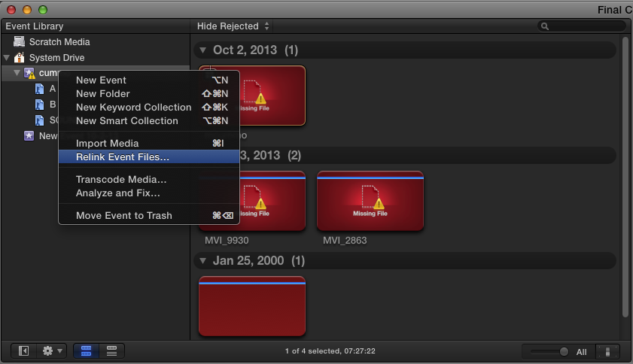Click the Scratch Media label

tap(59, 42)
